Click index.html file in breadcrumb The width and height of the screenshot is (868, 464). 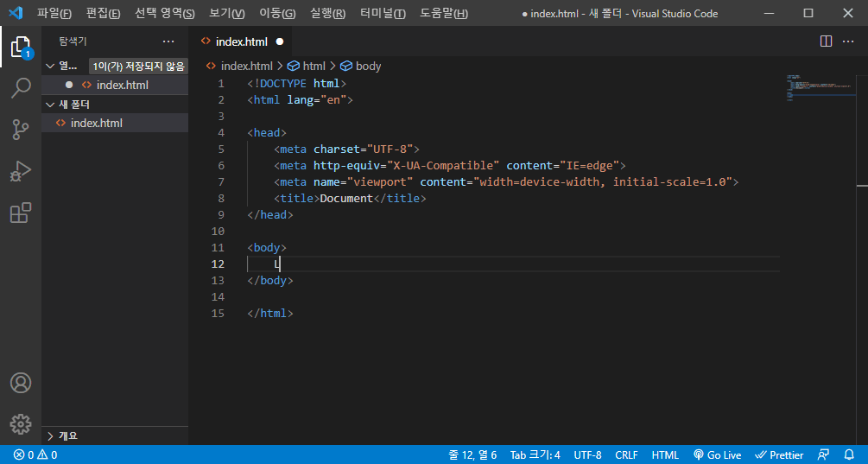click(239, 66)
